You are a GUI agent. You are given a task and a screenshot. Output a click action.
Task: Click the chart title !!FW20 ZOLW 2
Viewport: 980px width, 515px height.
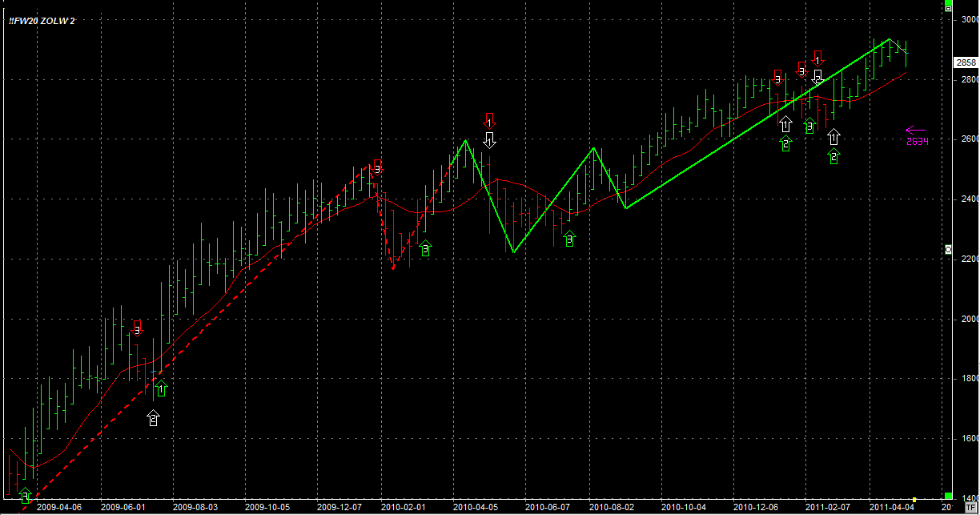42,20
